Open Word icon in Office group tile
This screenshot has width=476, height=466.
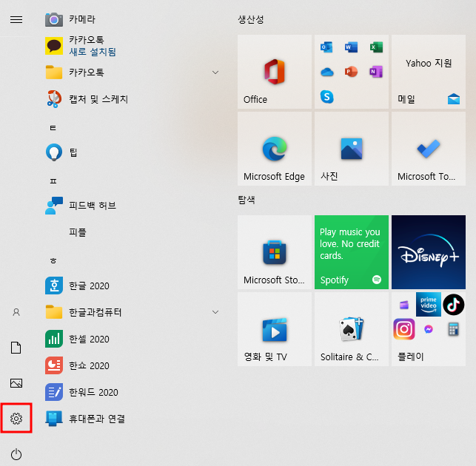coord(351,47)
